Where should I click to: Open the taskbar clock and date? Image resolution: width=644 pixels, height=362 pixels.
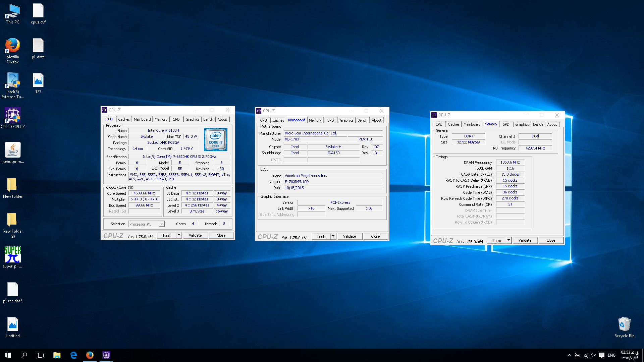(x=630, y=355)
